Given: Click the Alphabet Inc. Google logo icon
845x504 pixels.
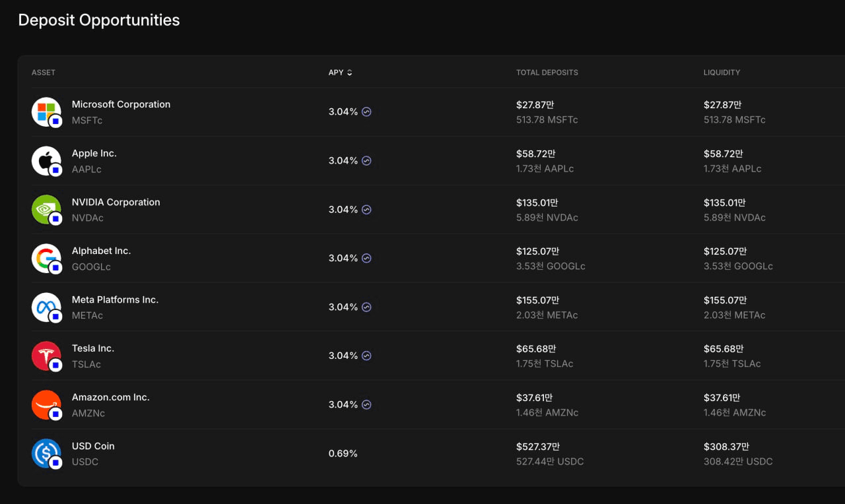Looking at the screenshot, I should tap(46, 258).
